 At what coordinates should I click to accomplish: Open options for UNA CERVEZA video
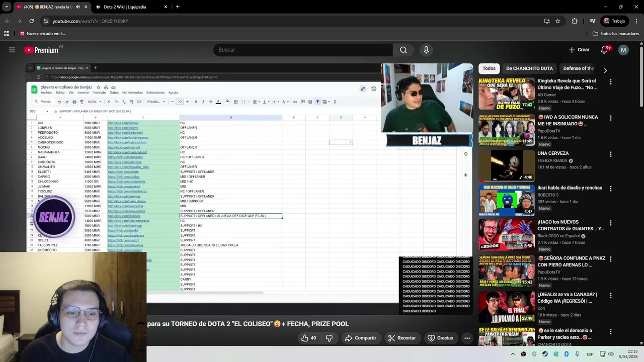611,154
